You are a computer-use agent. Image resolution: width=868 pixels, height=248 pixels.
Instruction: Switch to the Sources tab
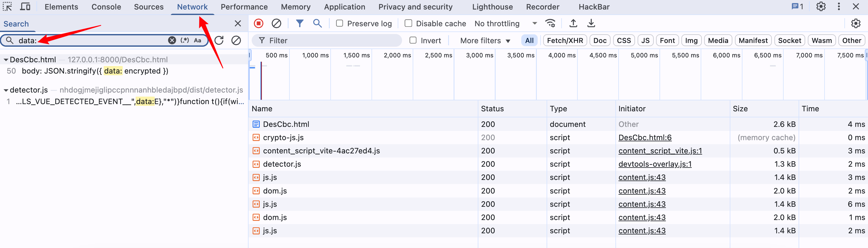149,7
